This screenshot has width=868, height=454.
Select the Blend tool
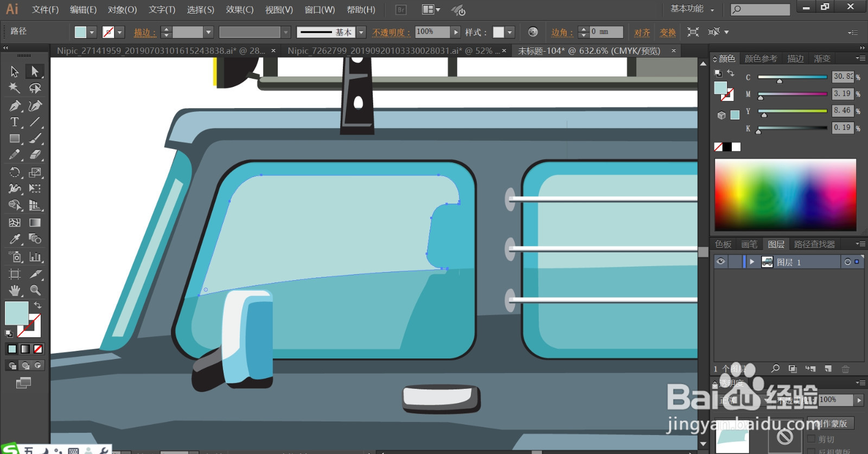tap(35, 239)
